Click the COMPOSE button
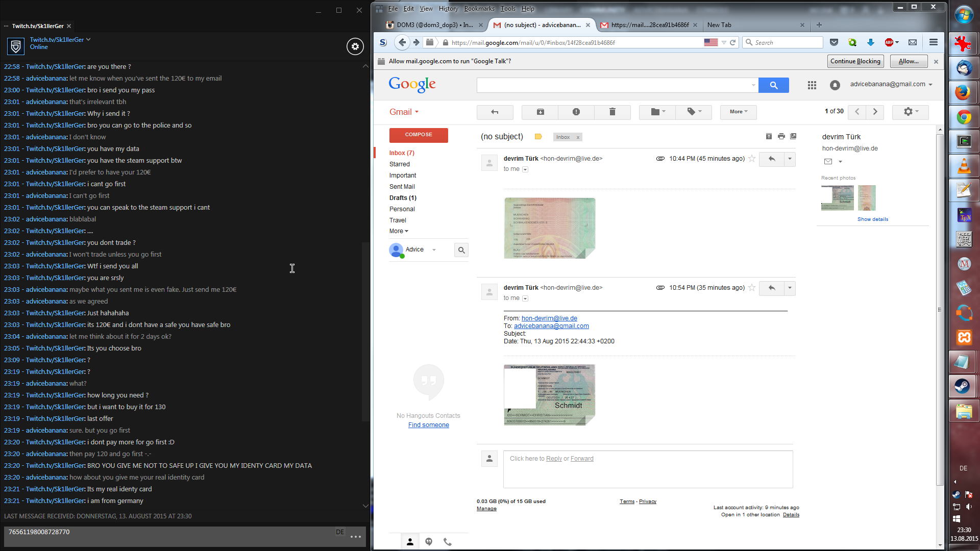 click(x=419, y=135)
